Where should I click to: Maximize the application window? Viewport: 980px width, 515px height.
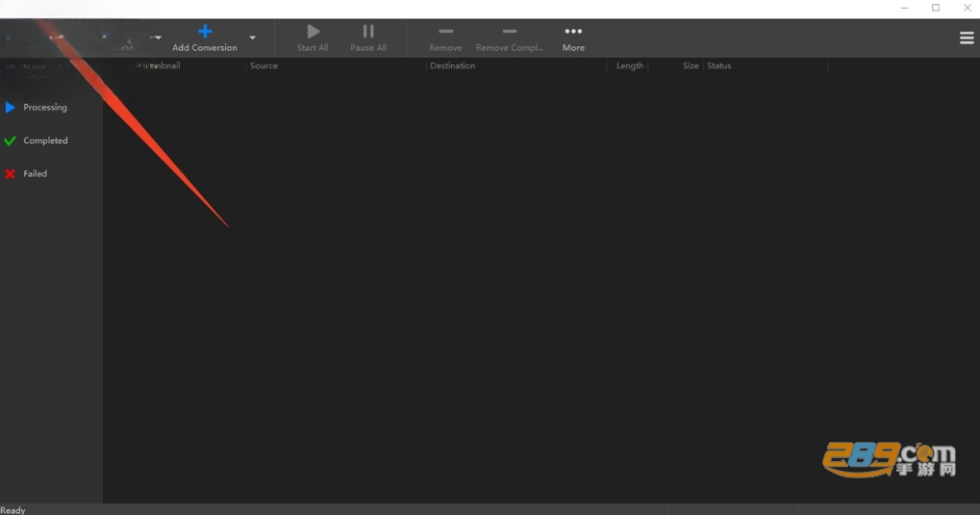pyautogui.click(x=936, y=8)
